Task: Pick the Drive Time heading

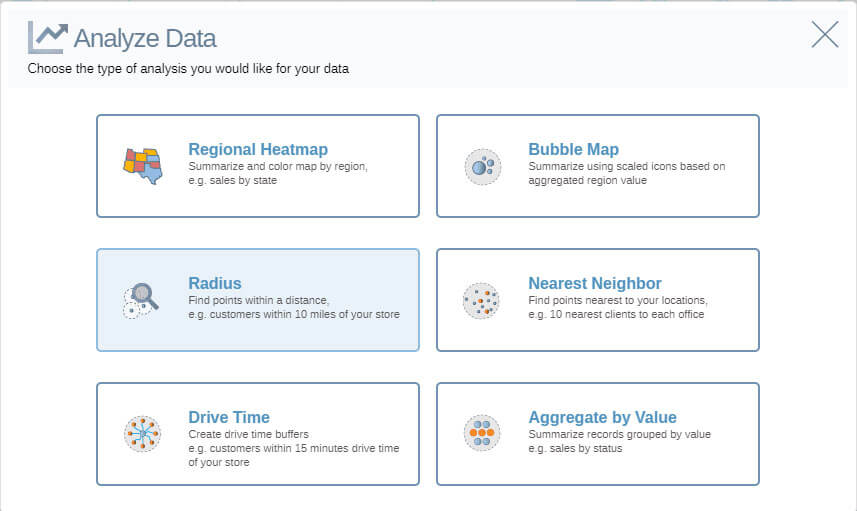Action: click(229, 417)
